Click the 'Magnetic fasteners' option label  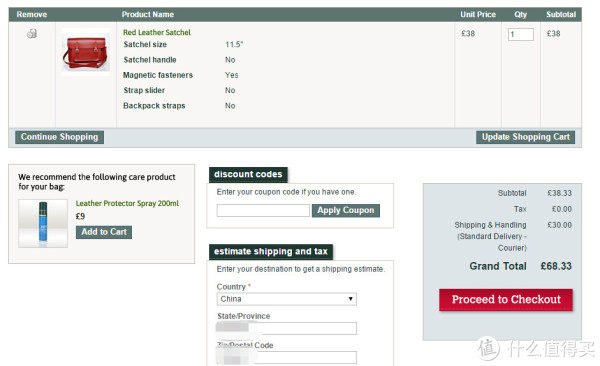tap(158, 75)
